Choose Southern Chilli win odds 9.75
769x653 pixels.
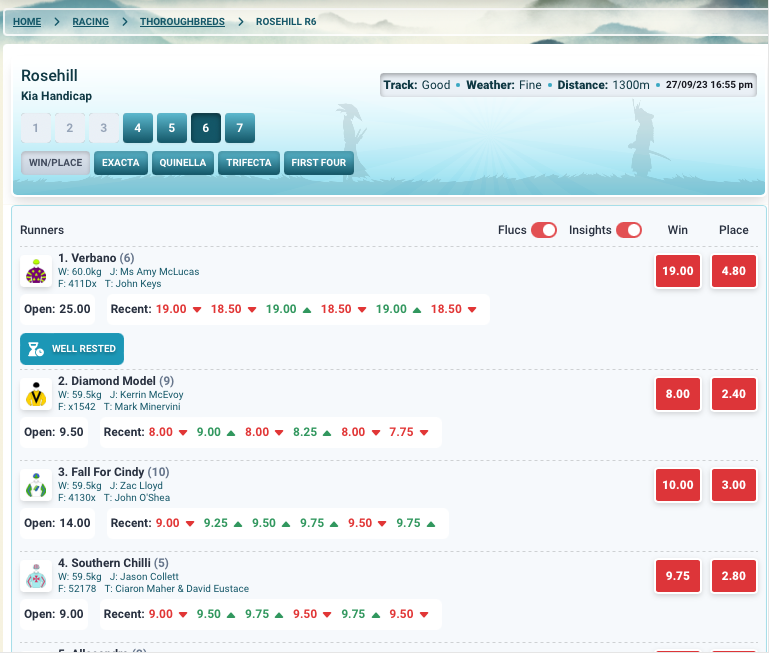point(678,576)
